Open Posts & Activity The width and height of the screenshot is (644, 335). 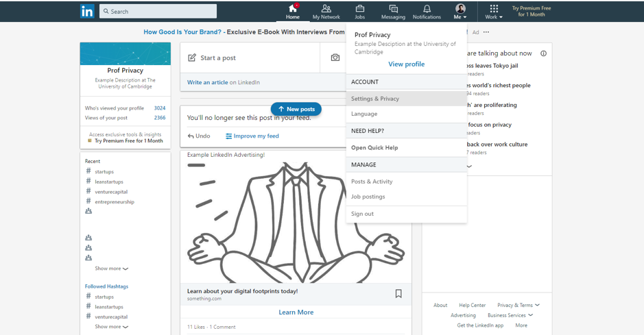[x=406, y=182]
